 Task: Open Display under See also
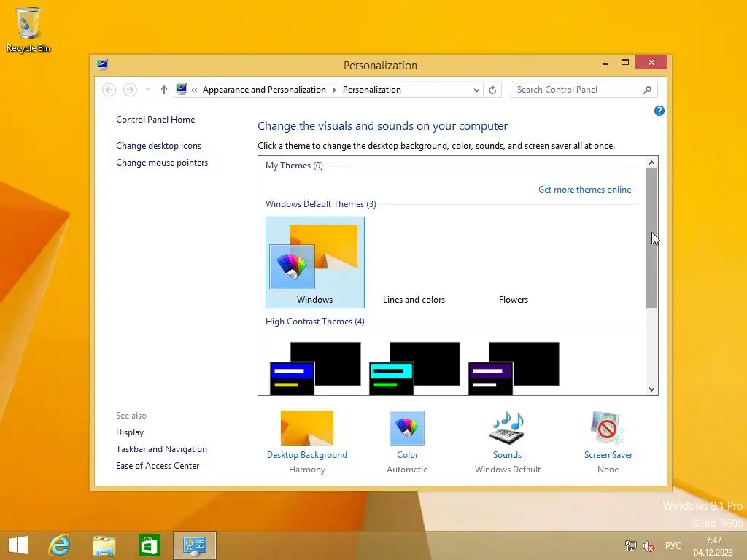tap(130, 432)
